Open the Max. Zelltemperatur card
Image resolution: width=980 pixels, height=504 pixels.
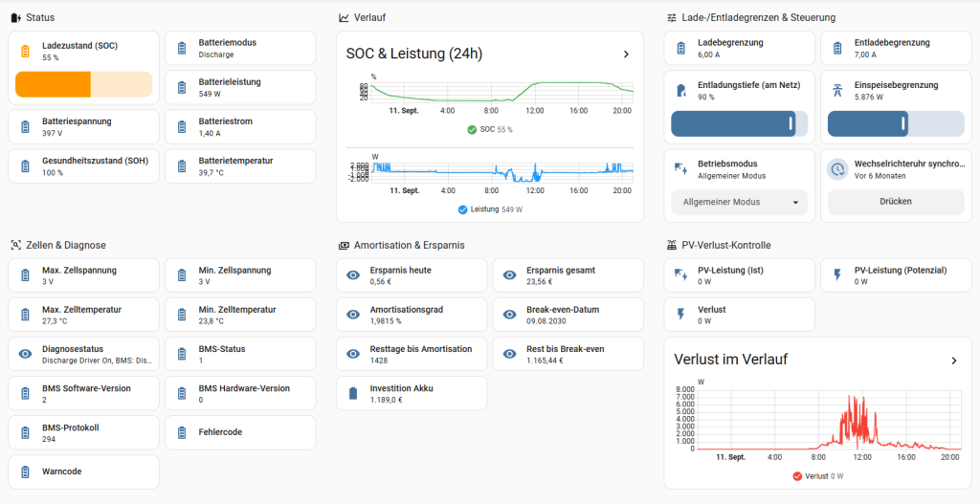click(84, 315)
